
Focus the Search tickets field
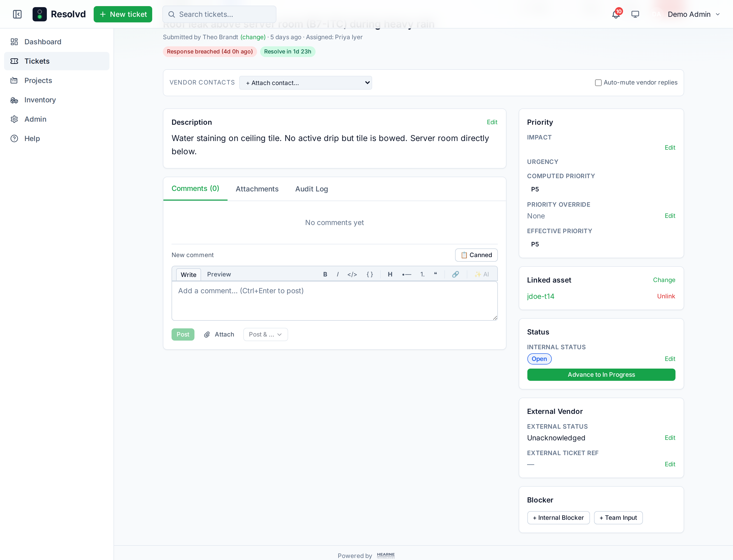[x=219, y=14]
